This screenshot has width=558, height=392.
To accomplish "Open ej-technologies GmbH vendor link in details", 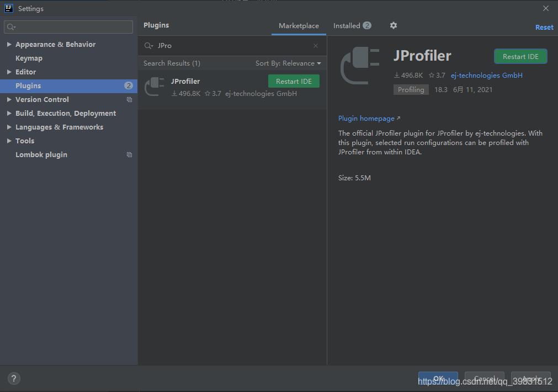I will click(x=486, y=76).
